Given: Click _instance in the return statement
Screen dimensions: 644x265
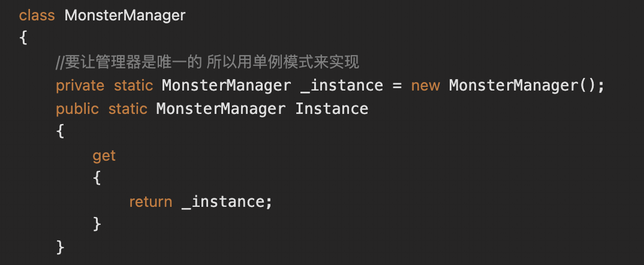Looking at the screenshot, I should [223, 202].
